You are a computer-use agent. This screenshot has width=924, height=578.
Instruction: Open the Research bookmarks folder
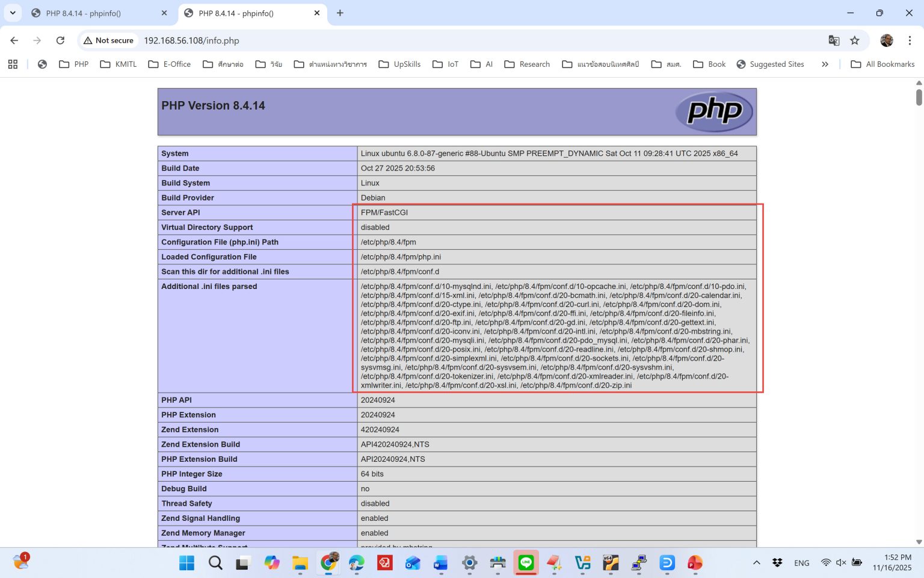pos(527,64)
